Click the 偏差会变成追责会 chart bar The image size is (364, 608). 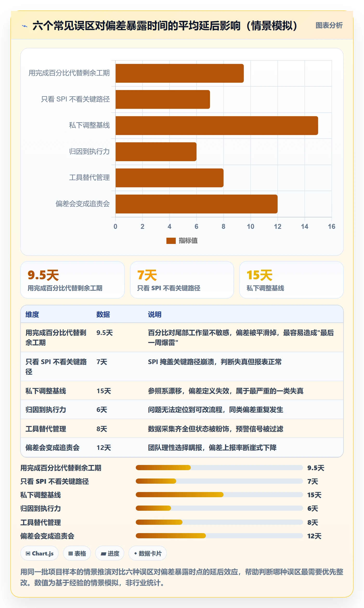tap(196, 204)
